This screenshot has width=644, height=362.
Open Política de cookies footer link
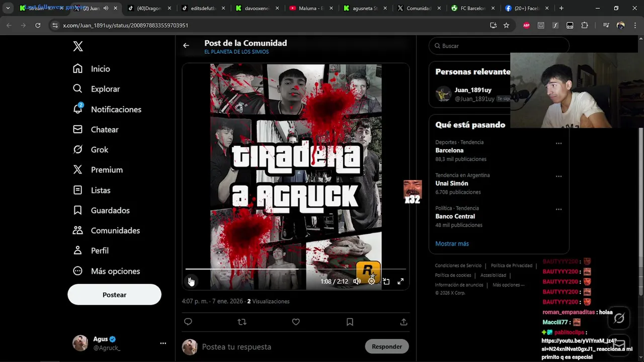[453, 275]
